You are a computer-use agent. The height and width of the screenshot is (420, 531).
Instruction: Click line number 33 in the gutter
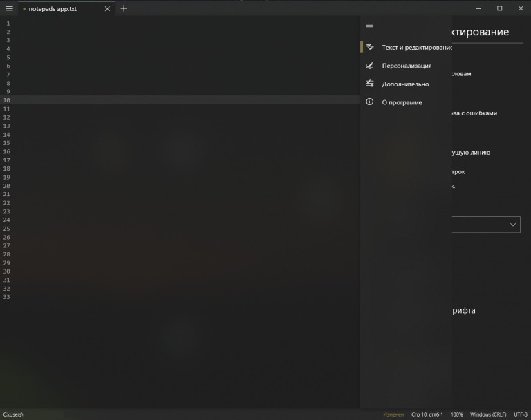(7, 297)
